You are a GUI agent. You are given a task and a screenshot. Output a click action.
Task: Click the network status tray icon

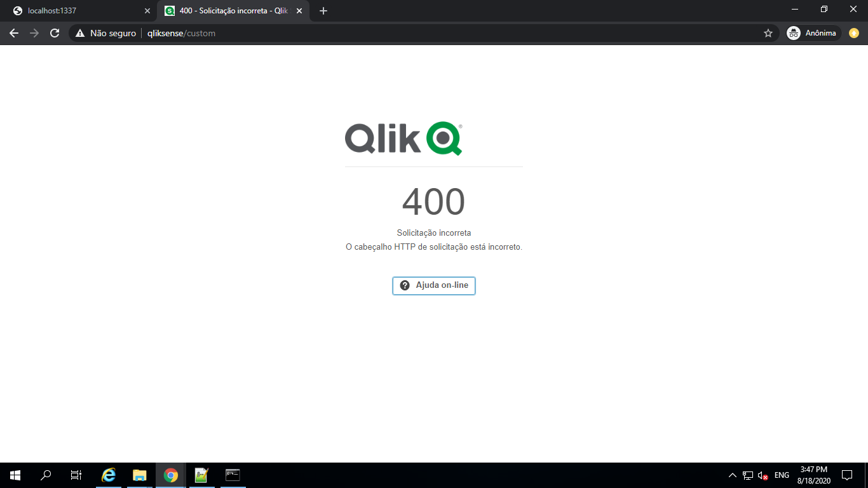748,475
